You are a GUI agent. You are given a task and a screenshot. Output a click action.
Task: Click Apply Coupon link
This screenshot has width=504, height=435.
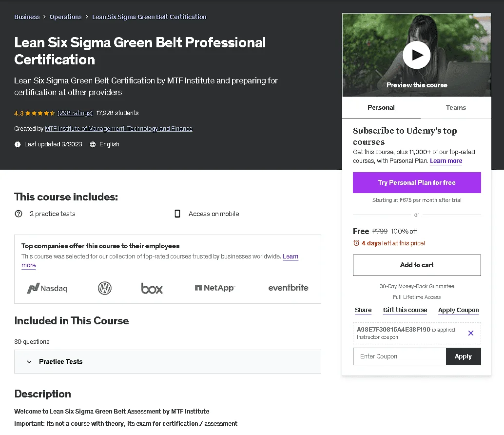[458, 310]
